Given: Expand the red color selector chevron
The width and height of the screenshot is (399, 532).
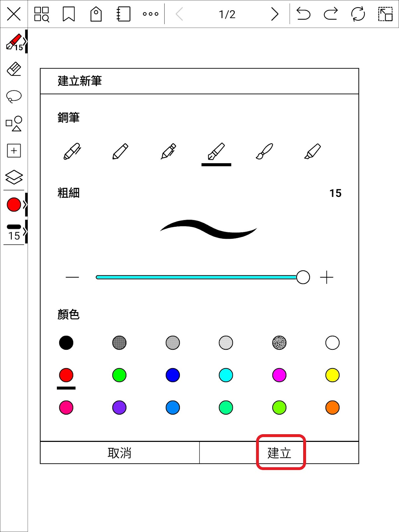Looking at the screenshot, I should pos(25,204).
